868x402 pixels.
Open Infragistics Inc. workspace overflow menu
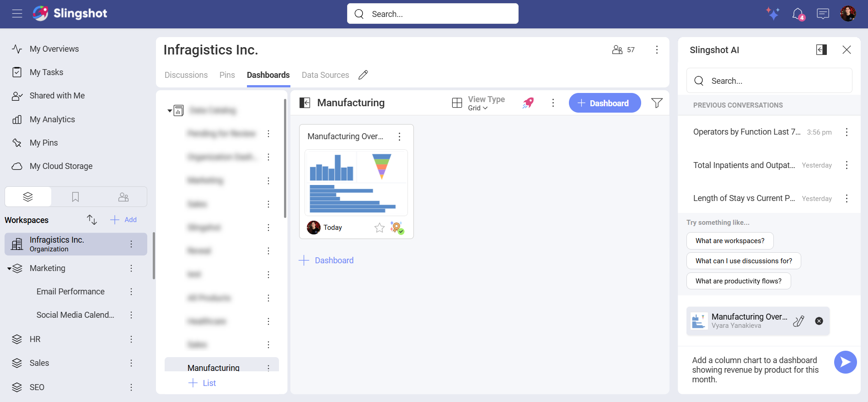point(657,50)
